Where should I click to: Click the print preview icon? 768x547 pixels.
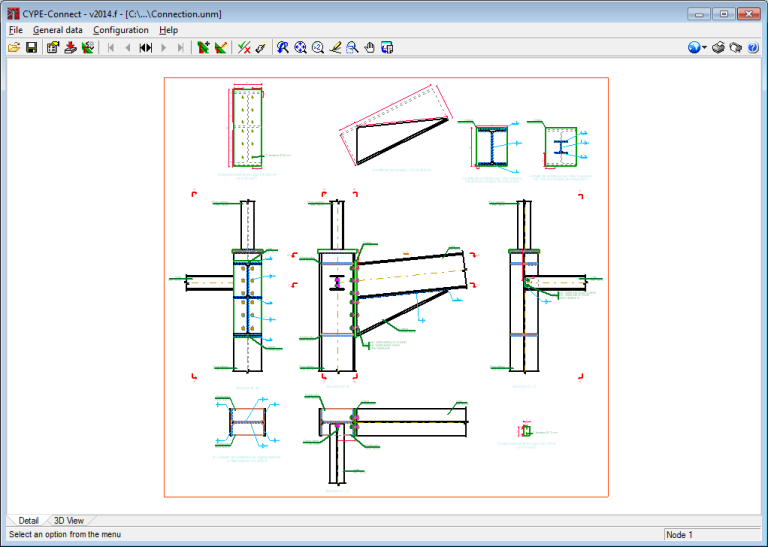(735, 48)
